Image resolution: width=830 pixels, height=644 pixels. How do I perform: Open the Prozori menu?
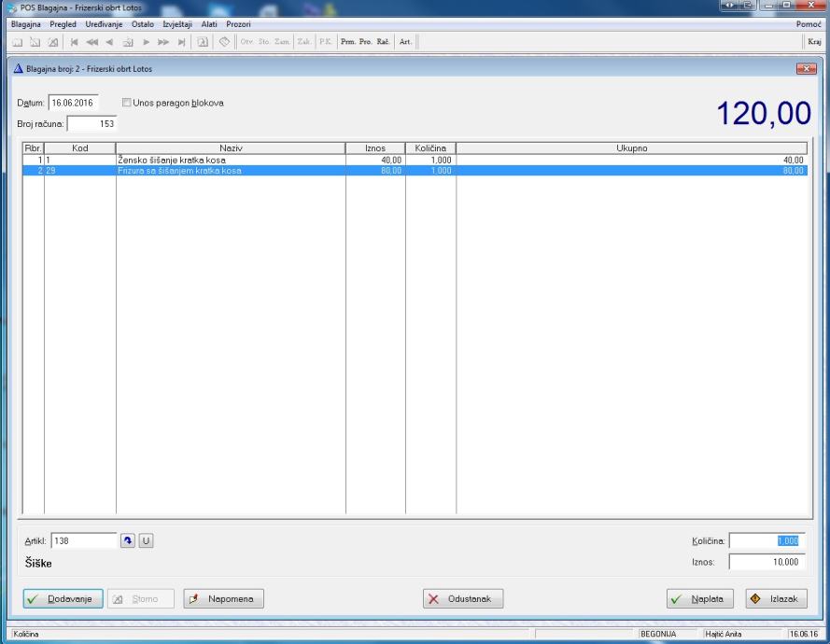pos(238,24)
